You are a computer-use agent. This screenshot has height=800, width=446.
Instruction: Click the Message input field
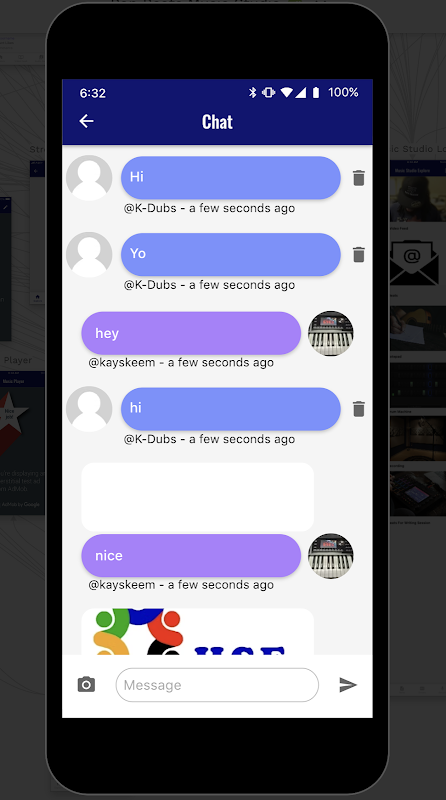click(217, 685)
